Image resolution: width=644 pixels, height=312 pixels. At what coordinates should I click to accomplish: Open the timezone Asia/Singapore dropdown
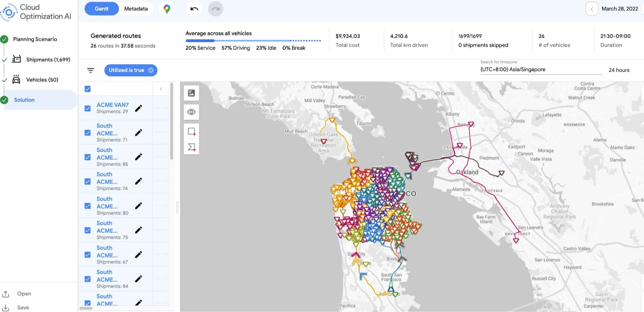[x=541, y=70]
